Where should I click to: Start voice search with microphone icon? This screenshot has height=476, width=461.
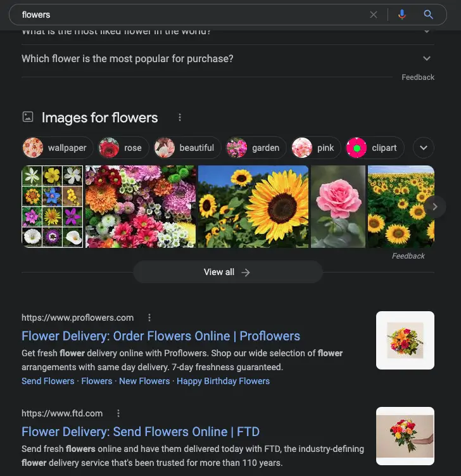tap(401, 15)
